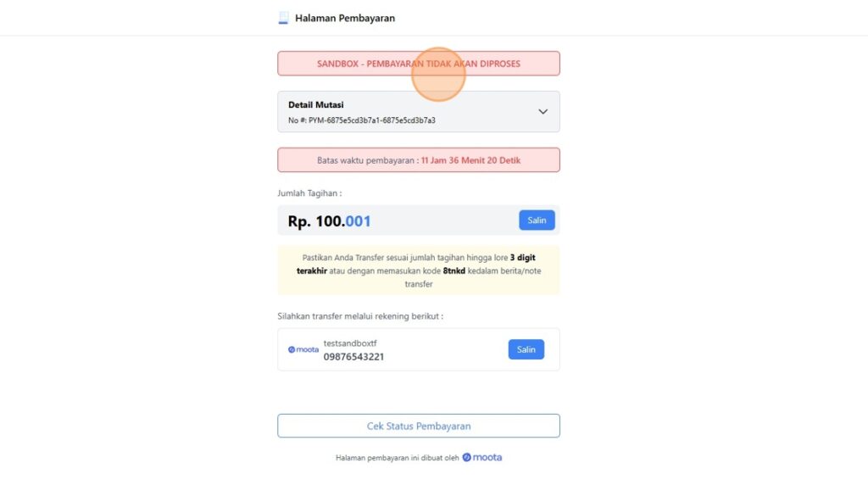
Task: Click the blue 001 unique digits
Action: click(359, 221)
